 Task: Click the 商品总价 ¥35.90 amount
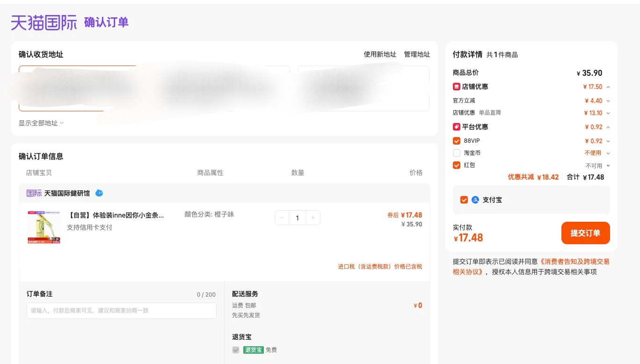(589, 73)
